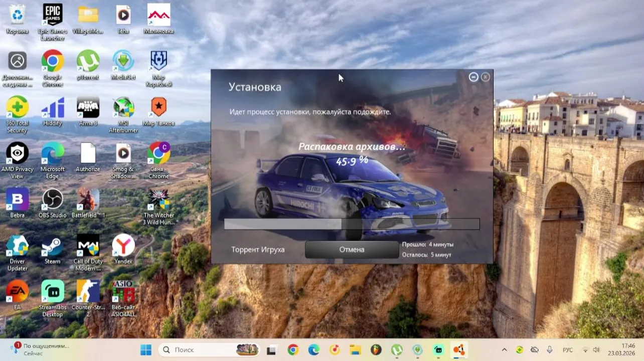
Task: Select the OBS Studio desktop shortcut
Action: coord(53,204)
